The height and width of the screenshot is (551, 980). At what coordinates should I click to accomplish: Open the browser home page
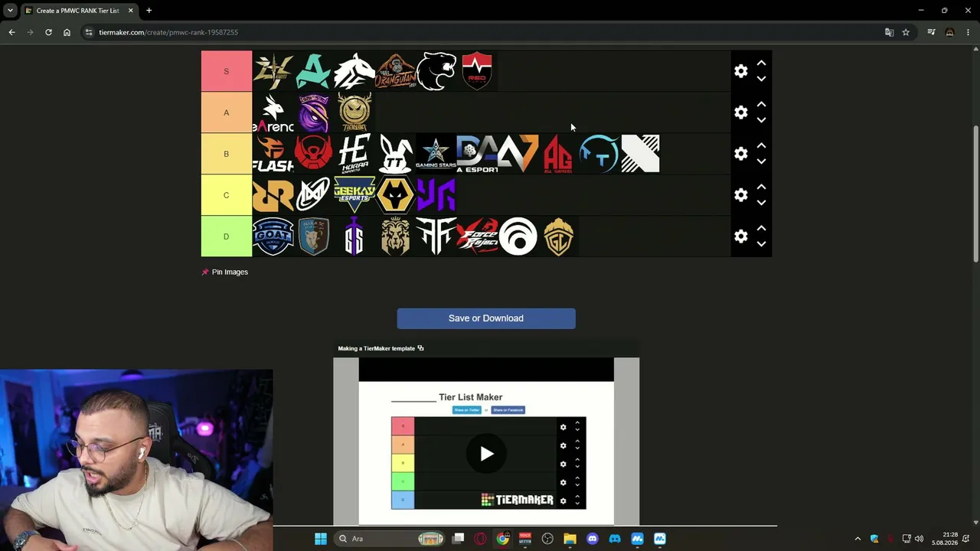pos(67,32)
